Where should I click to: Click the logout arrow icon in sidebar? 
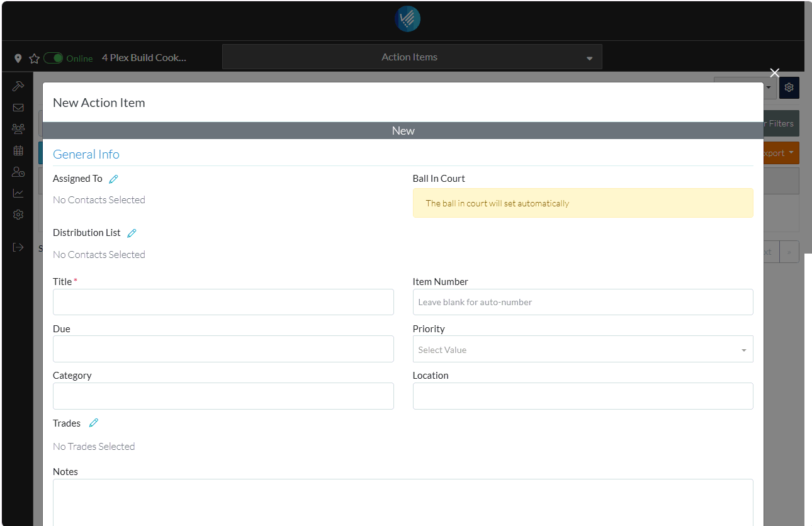pos(18,247)
